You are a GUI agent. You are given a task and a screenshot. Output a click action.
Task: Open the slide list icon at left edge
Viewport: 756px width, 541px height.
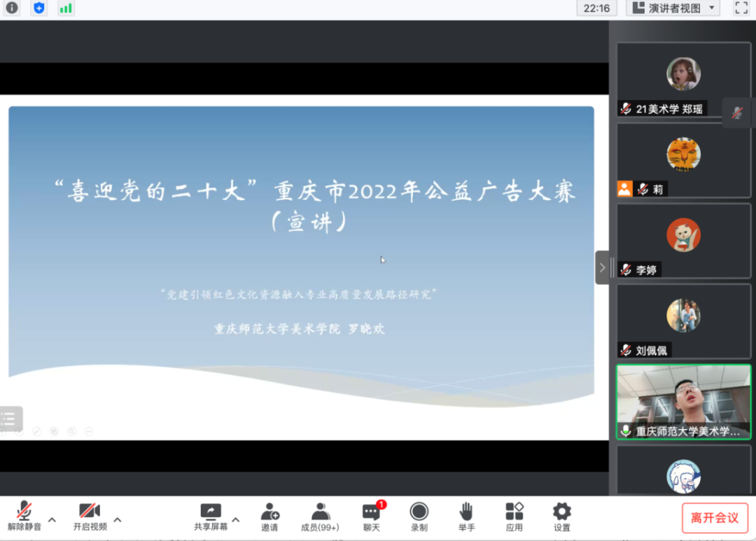9,419
